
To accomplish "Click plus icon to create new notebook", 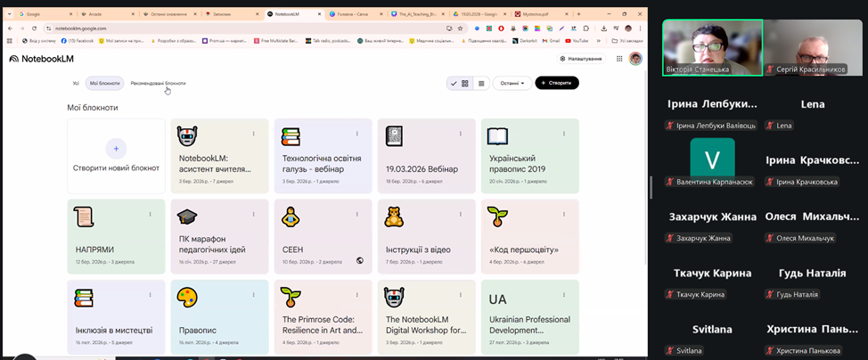I will pyautogui.click(x=116, y=148).
